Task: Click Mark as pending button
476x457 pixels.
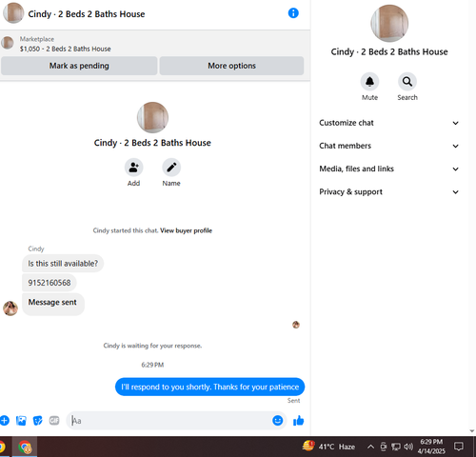Action: pyautogui.click(x=79, y=66)
